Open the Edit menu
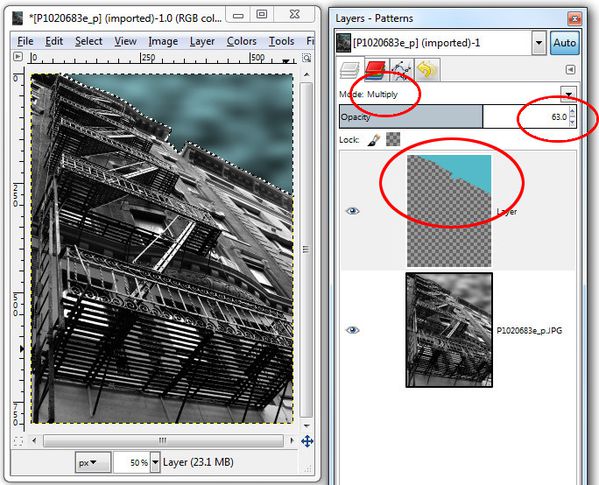The image size is (599, 485). click(54, 41)
